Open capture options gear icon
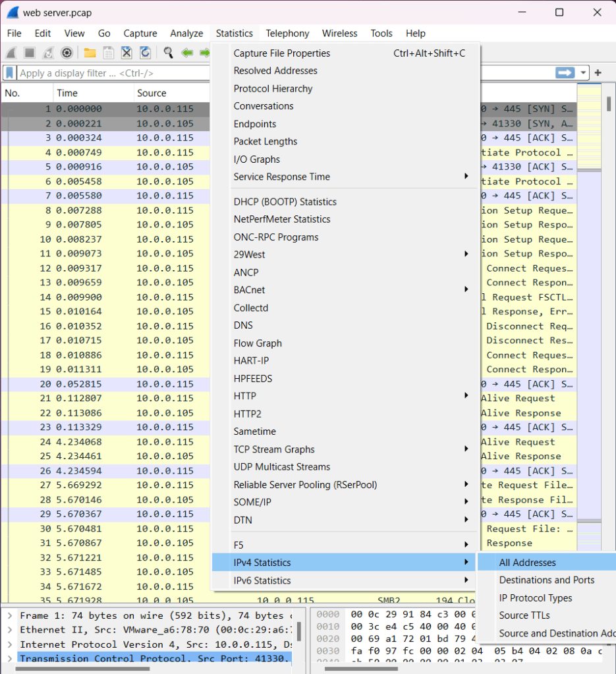This screenshot has height=674, width=616. 67,53
